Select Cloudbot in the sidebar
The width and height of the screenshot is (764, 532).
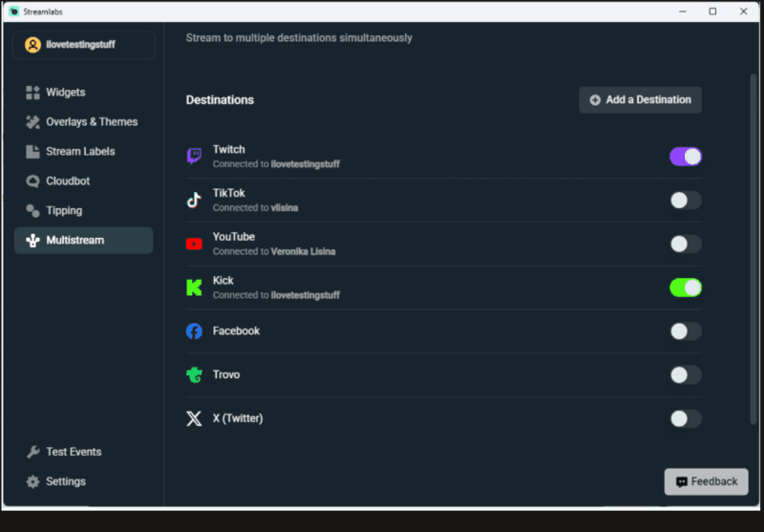pos(83,181)
